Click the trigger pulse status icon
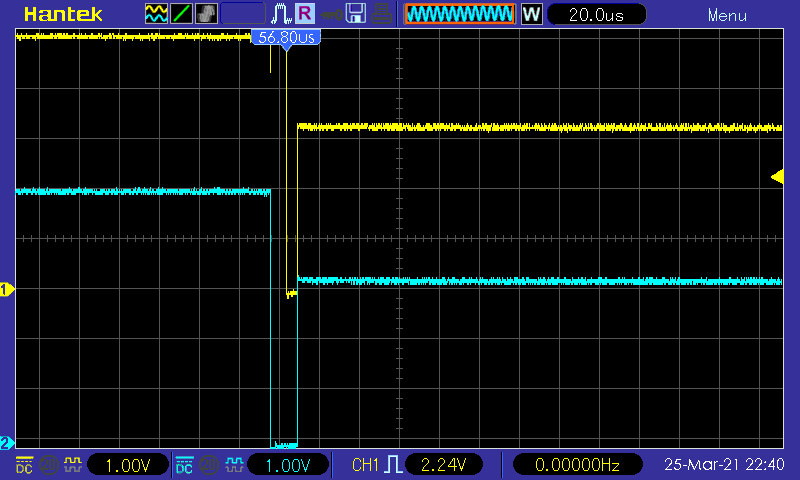 pyautogui.click(x=281, y=14)
